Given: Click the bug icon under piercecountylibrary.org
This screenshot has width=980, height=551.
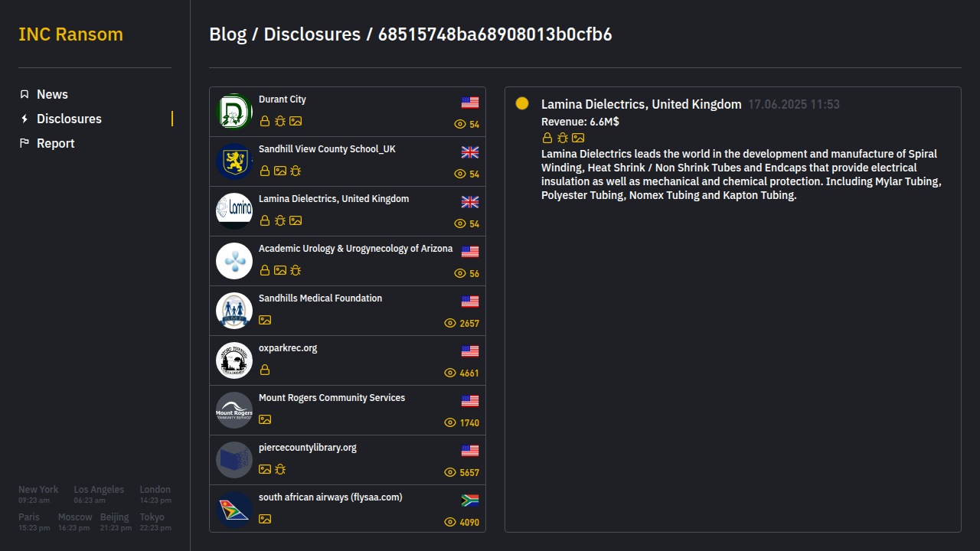Looking at the screenshot, I should 280,469.
